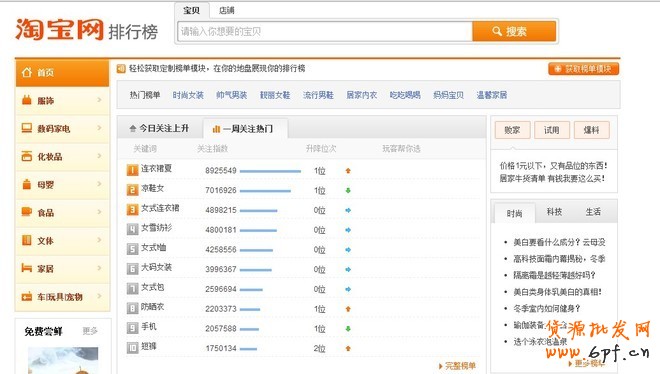Screen dimensions: 660x374
Task: Click the 服饰 clothing category icon
Action: [x=27, y=100]
